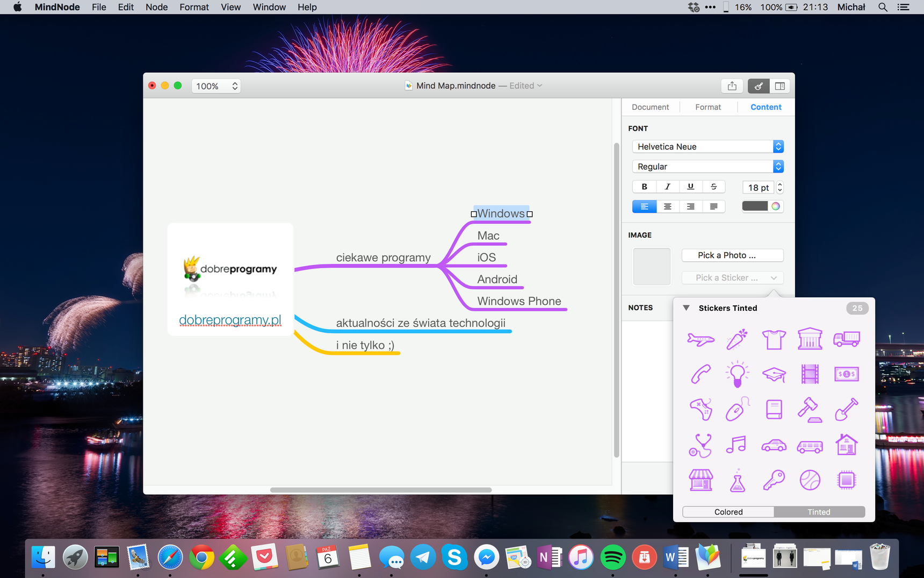Pick the key sticker
The width and height of the screenshot is (924, 578).
point(774,480)
